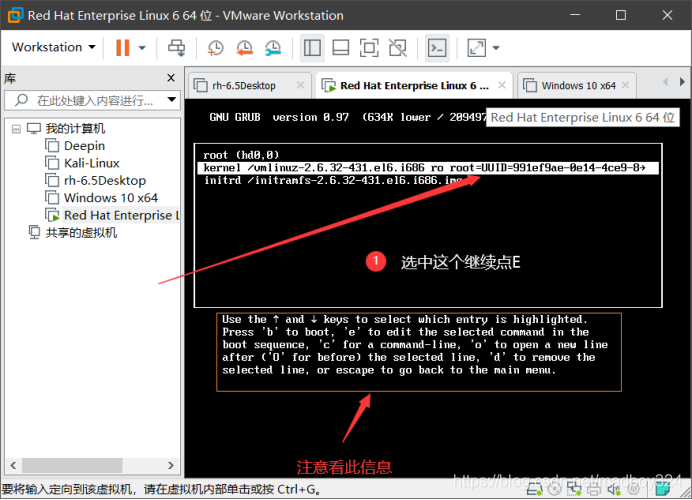This screenshot has width=692, height=500.
Task: Select Red Hat Enterprise Linux in library tree
Action: coord(121,215)
